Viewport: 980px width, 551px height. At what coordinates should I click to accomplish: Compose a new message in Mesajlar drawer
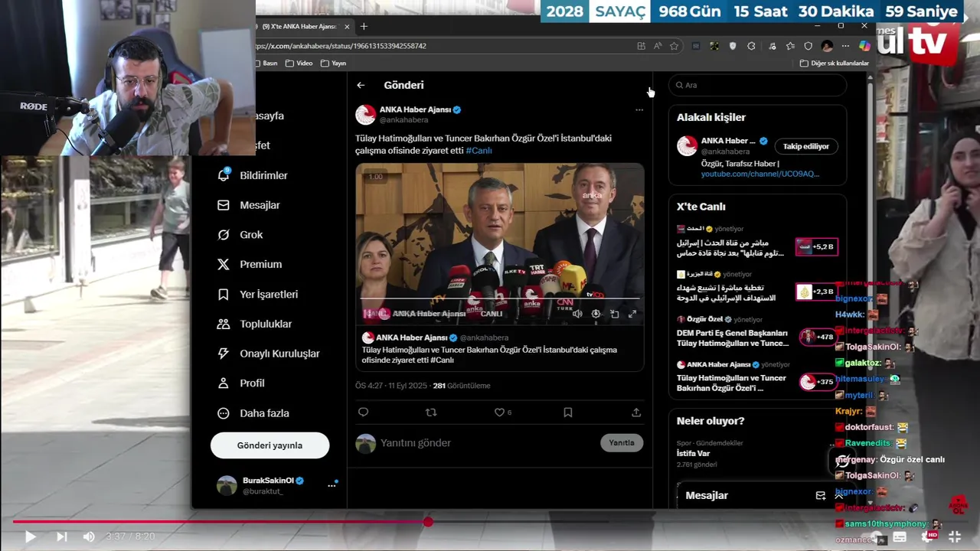(x=821, y=496)
